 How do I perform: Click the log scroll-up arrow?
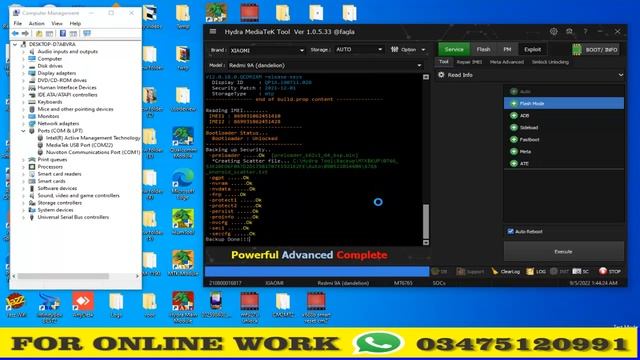(x=426, y=77)
